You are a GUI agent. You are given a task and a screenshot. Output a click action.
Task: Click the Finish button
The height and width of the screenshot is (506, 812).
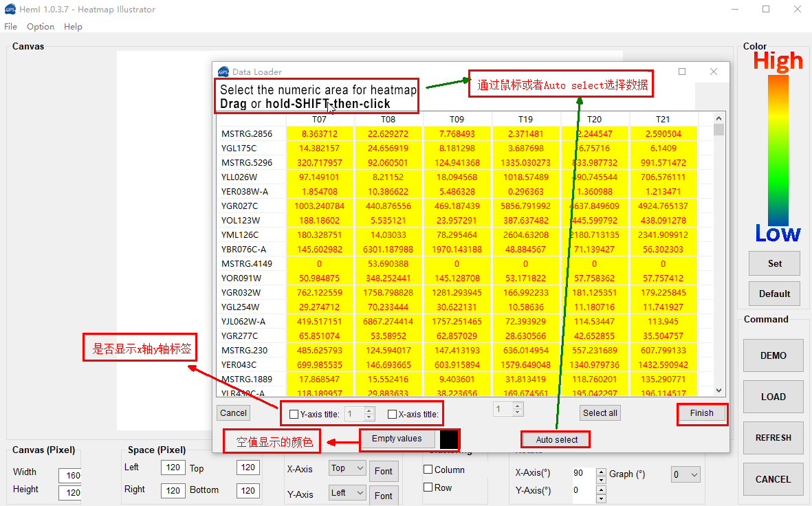(702, 412)
